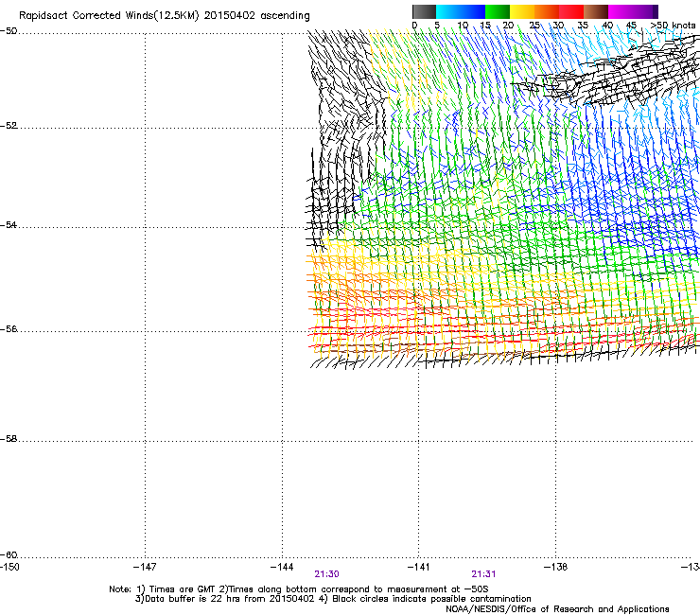Select the green 15-20 knots color swatch

(x=498, y=11)
